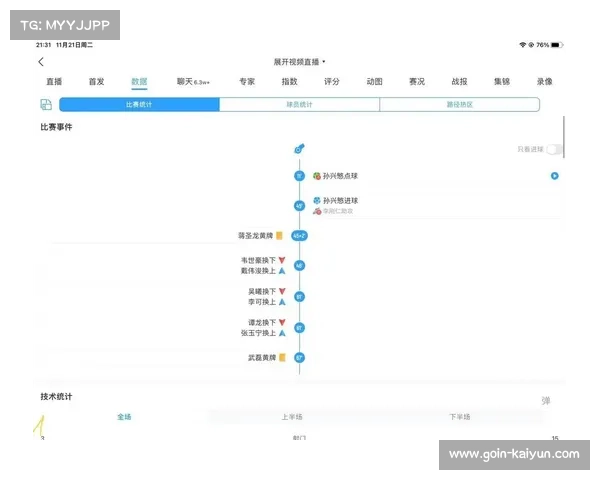The height and width of the screenshot is (480, 600).
Task: Tap blue up arrow next to 张玉宁换上
Action: 282,333
